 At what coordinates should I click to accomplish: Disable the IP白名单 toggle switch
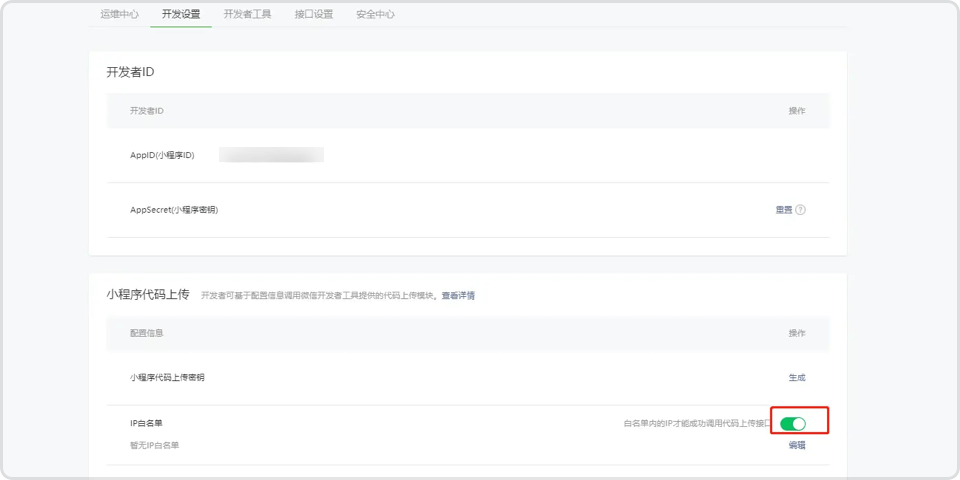pos(793,424)
